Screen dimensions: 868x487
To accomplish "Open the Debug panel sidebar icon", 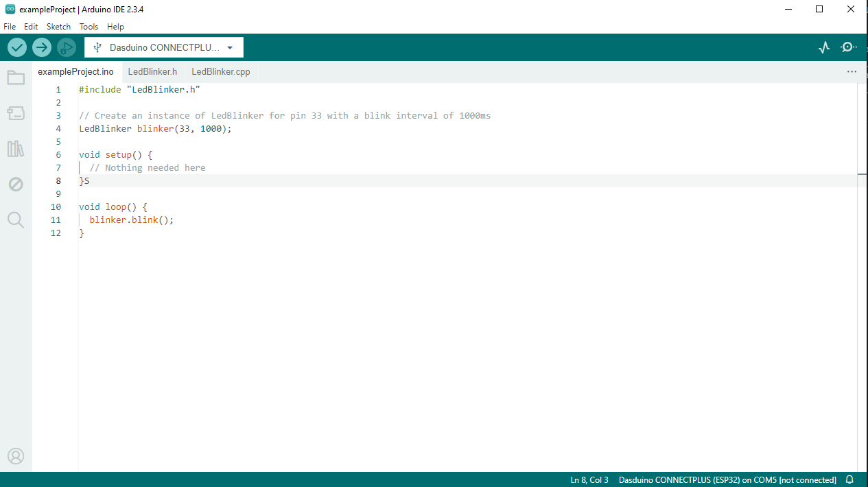I will [16, 185].
